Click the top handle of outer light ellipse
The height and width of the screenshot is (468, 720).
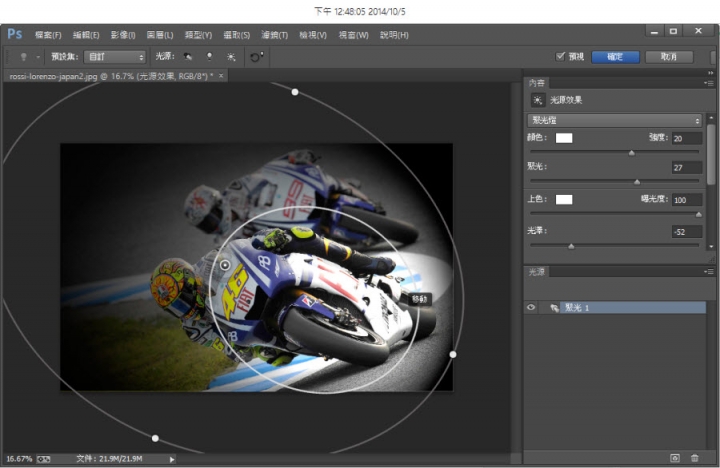(295, 92)
